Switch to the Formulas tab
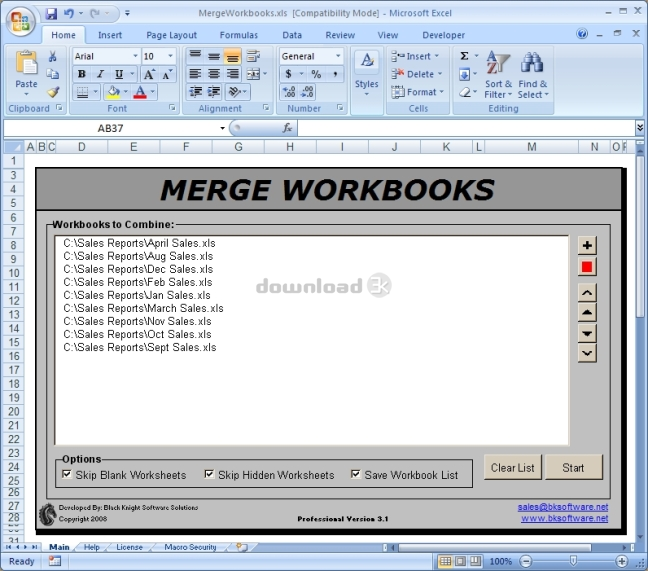 pos(238,35)
